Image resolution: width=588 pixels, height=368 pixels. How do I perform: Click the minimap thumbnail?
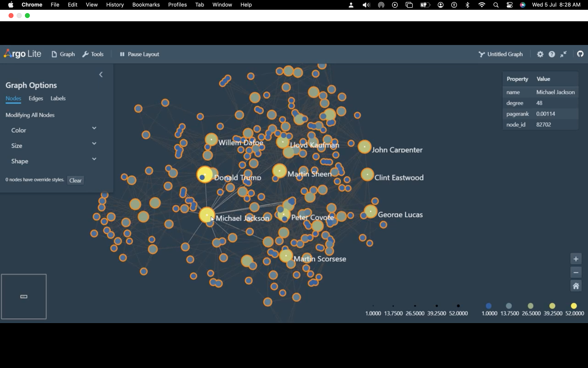[x=24, y=296]
